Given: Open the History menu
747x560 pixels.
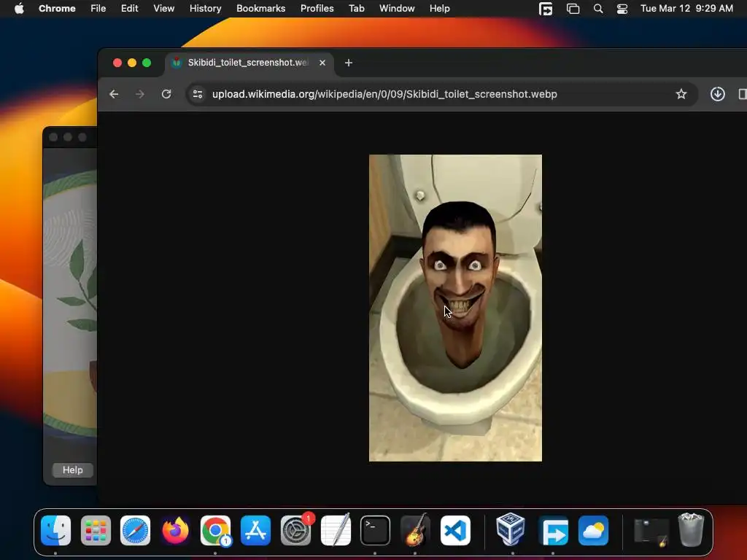Looking at the screenshot, I should pyautogui.click(x=205, y=9).
